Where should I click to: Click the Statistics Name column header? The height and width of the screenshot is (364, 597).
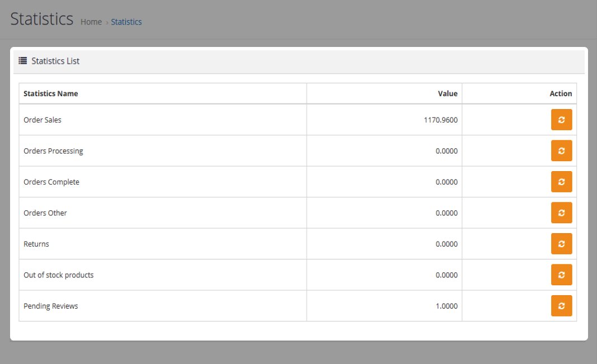point(51,93)
